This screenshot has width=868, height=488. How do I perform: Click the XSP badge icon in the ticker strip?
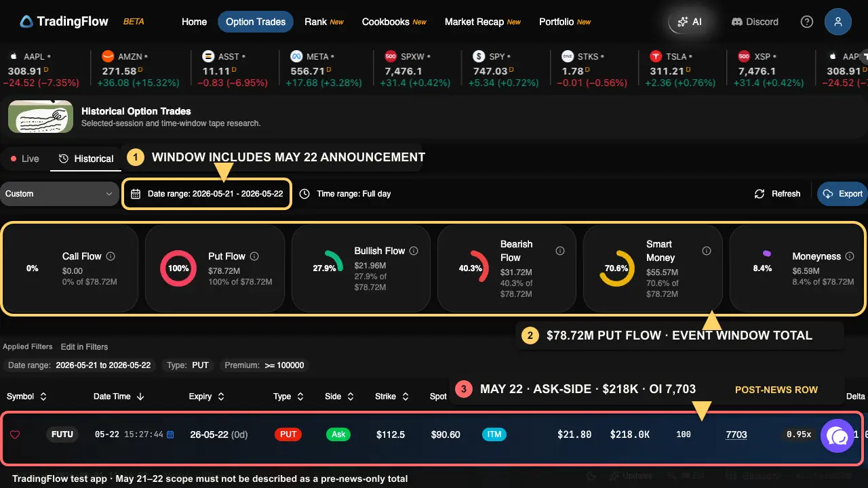(744, 56)
